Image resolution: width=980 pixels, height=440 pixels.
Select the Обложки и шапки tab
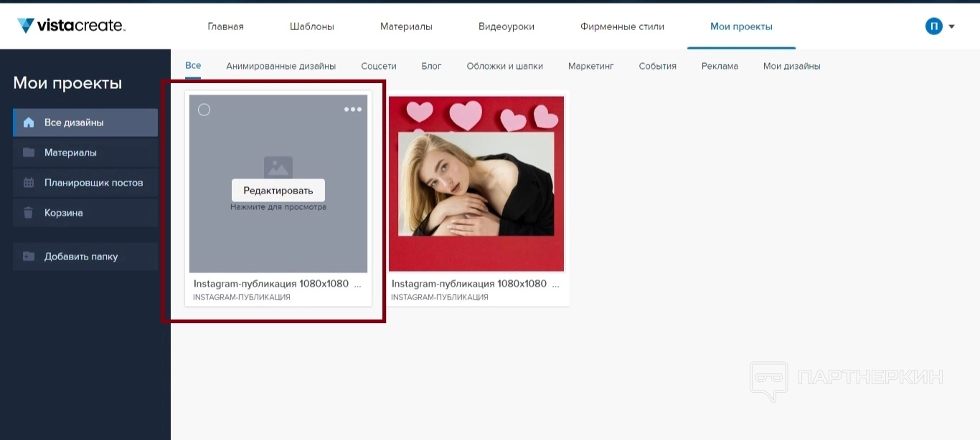[504, 66]
